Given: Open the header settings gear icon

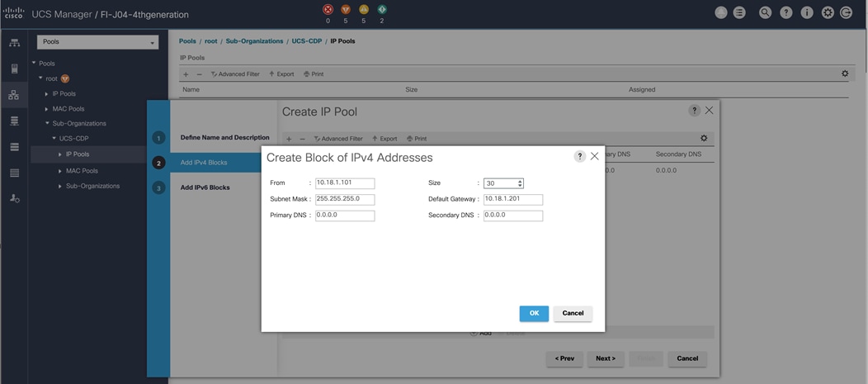Looking at the screenshot, I should (x=828, y=12).
